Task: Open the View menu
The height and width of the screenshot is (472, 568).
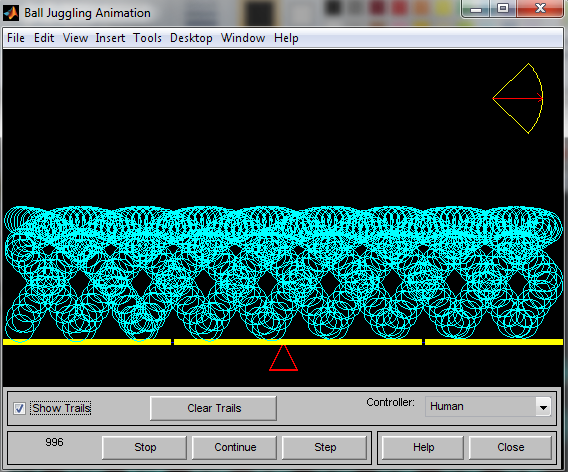Action: coord(75,38)
